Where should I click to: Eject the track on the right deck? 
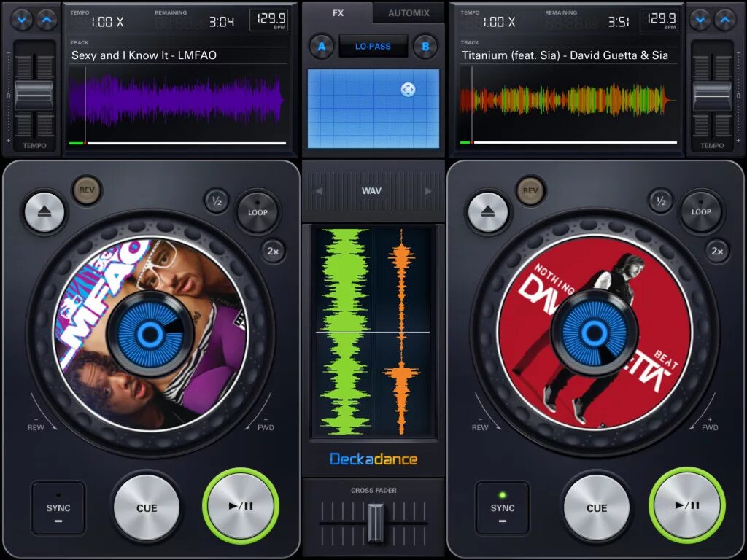488,212
